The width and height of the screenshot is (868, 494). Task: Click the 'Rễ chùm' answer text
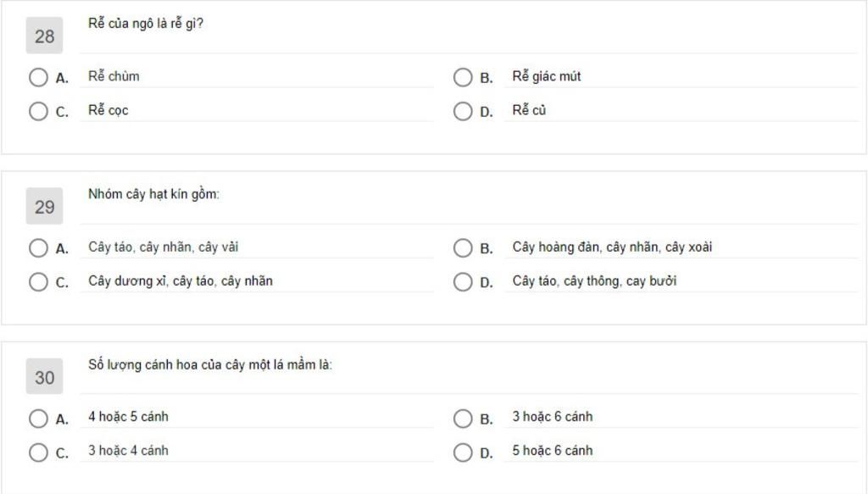[114, 76]
